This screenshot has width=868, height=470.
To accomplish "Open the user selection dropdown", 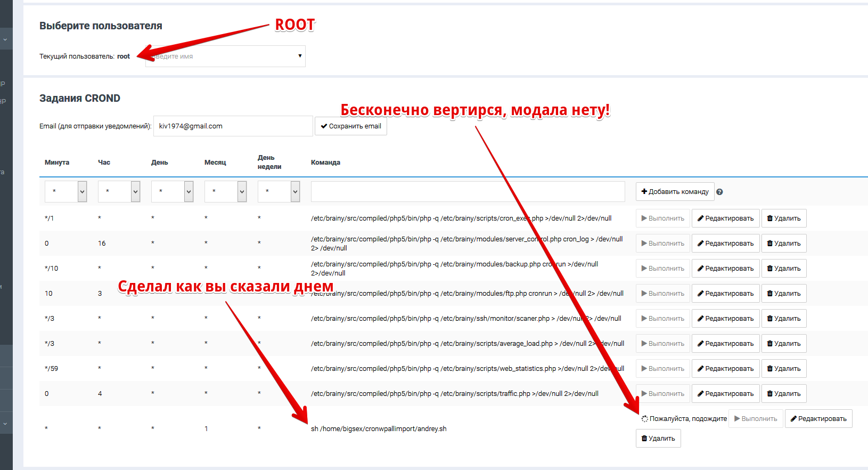I will [x=226, y=56].
